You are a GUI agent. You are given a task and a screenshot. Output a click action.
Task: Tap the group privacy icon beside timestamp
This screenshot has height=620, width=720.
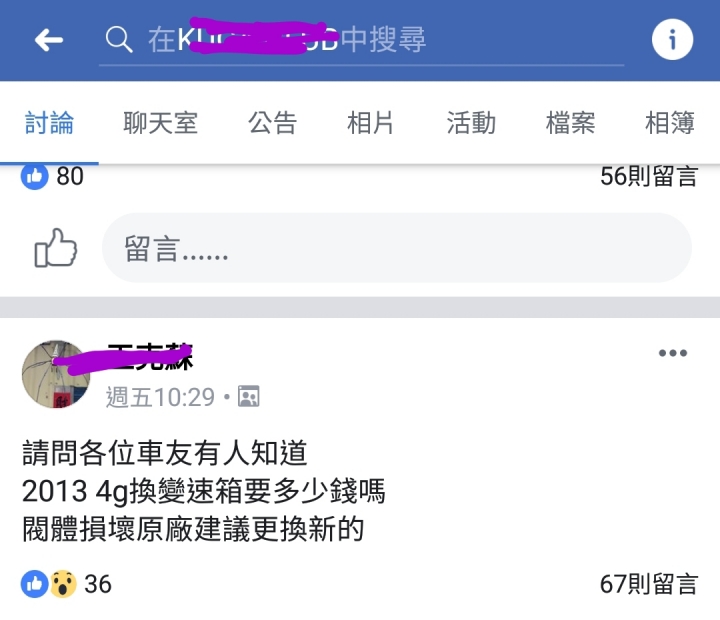(248, 396)
